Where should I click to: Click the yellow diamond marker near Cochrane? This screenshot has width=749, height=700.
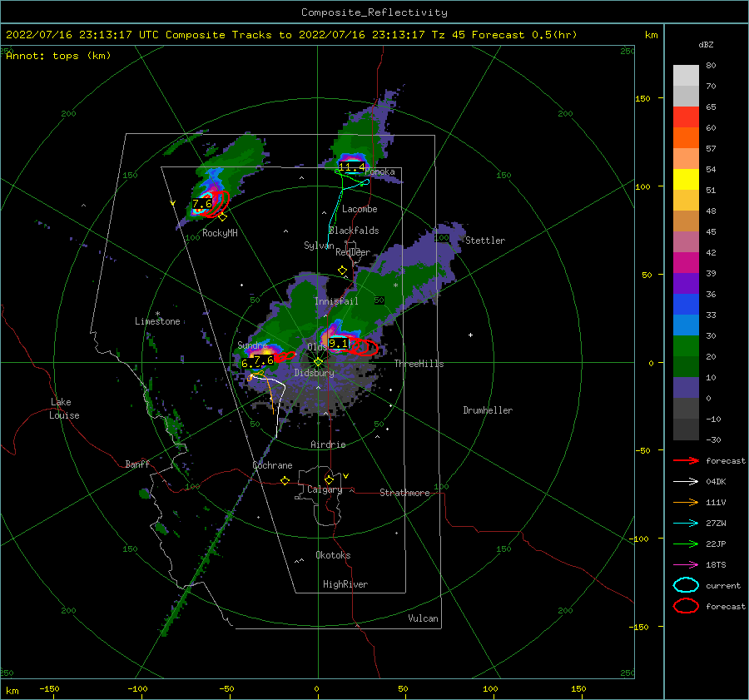(x=285, y=480)
